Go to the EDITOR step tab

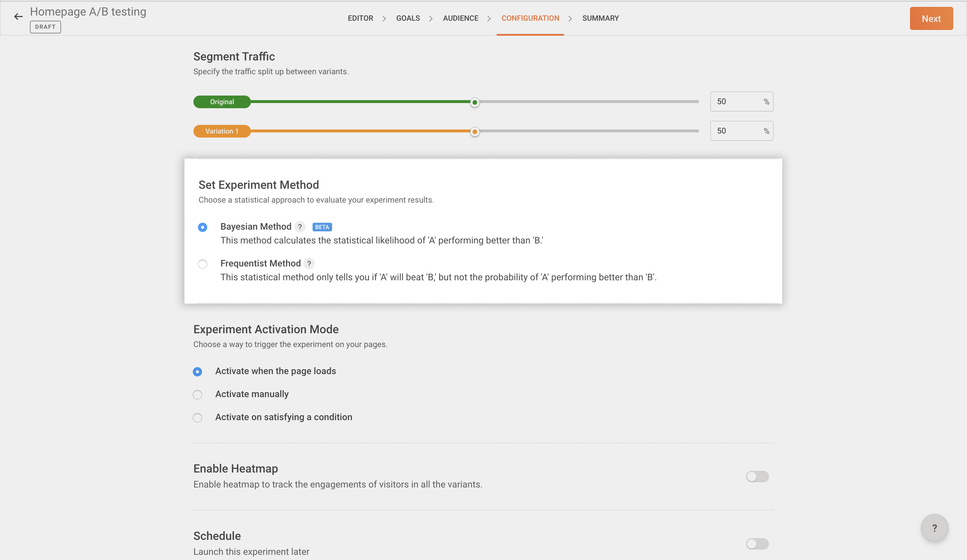coord(360,18)
